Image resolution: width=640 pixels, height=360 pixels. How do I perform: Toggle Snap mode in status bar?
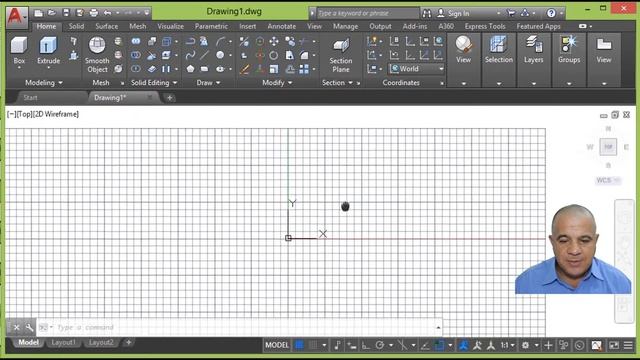(313, 345)
